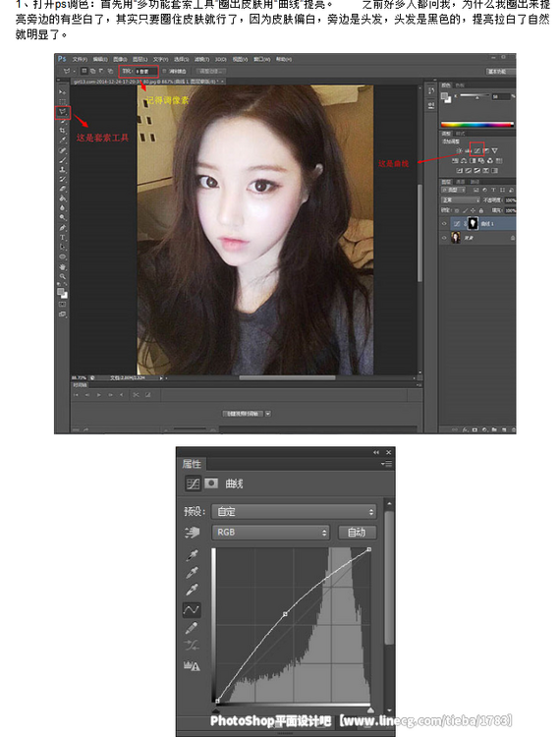Image resolution: width=560 pixels, height=737 pixels.
Task: Open dropdown arrow beside create video timeline
Action: tap(268, 414)
